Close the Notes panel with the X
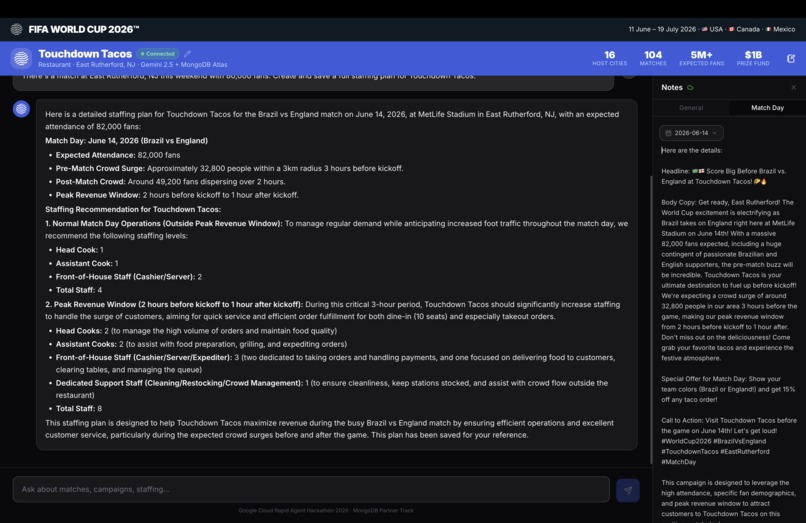The height and width of the screenshot is (523, 806). [x=794, y=87]
